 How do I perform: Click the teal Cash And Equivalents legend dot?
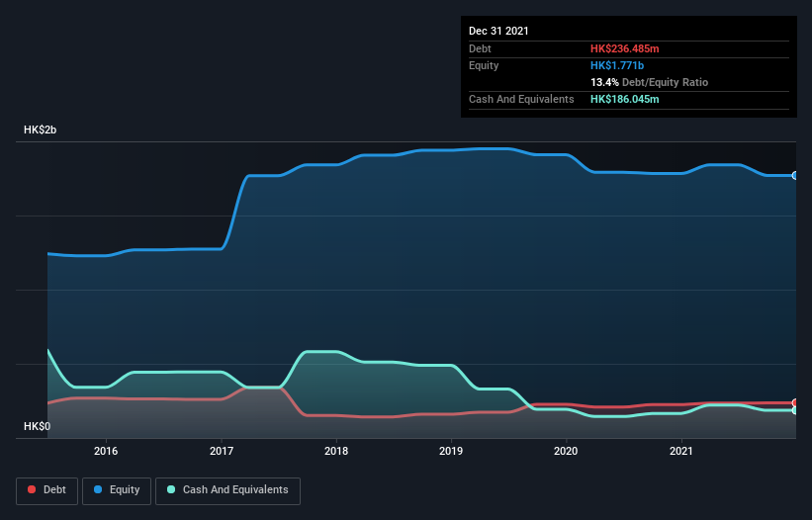pyautogui.click(x=171, y=489)
